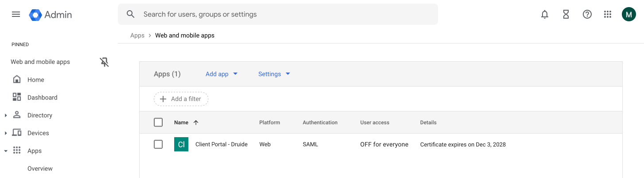The width and height of the screenshot is (644, 178).
Task: Go to Home in the sidebar
Action: tap(35, 80)
